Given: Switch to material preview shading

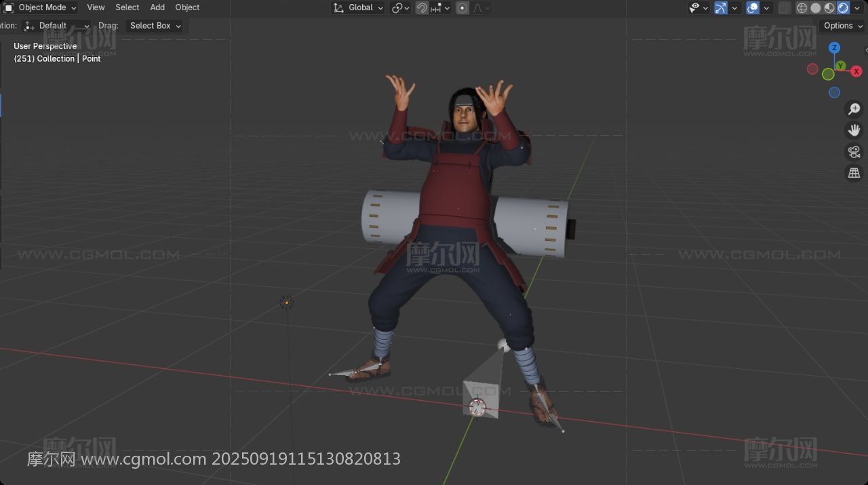Looking at the screenshot, I should pyautogui.click(x=829, y=7).
